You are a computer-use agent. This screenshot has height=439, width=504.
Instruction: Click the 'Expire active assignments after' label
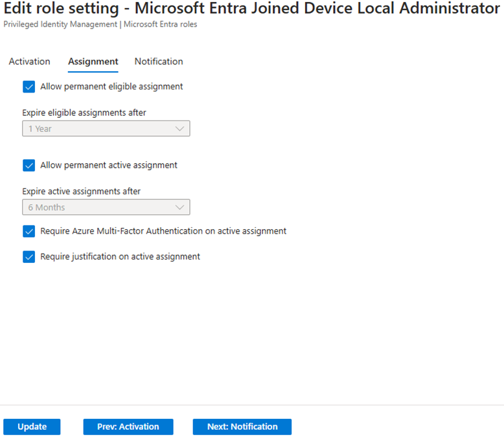tap(82, 192)
